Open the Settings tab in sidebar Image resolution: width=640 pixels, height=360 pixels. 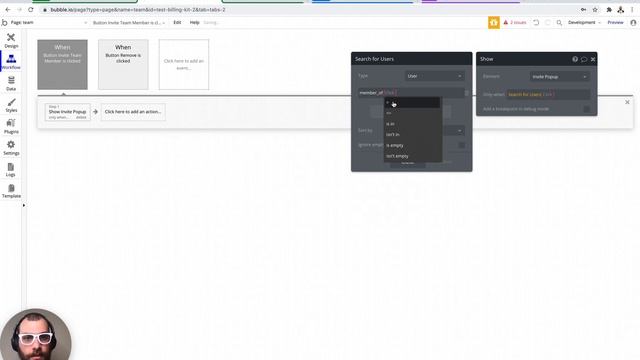point(11,148)
